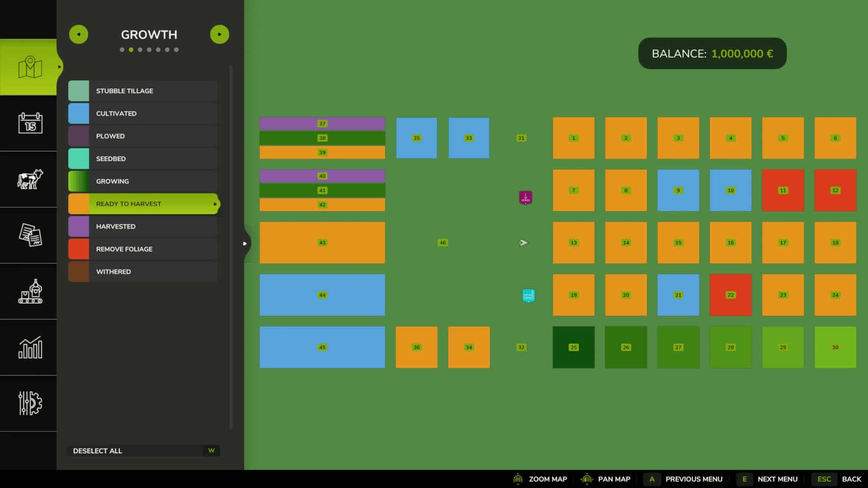Click the teal shop marker on map
This screenshot has width=868, height=488.
click(528, 296)
